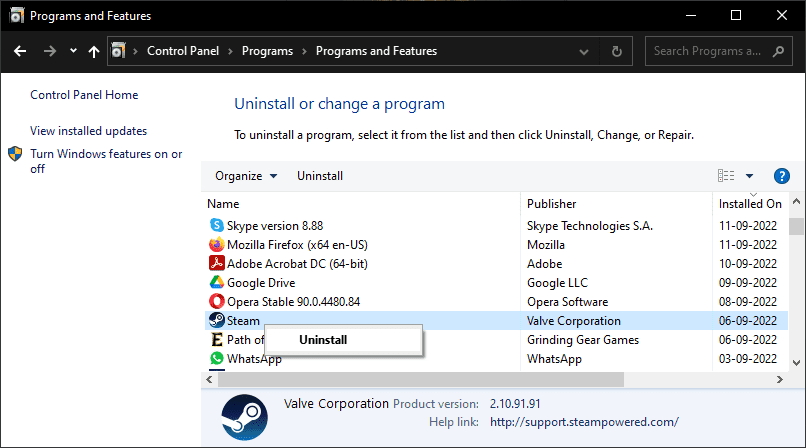Click the Steam icon in the program row
Viewport: 806px width, 448px height.
point(217,320)
